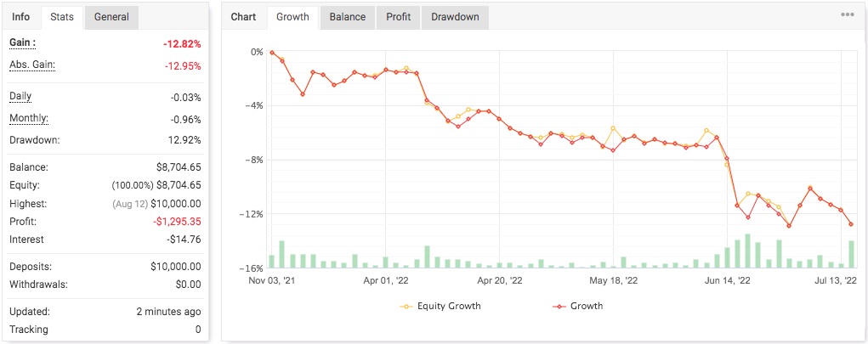Screen dimensions: 868x344
Task: Click the last growth data point
Action: pos(851,224)
